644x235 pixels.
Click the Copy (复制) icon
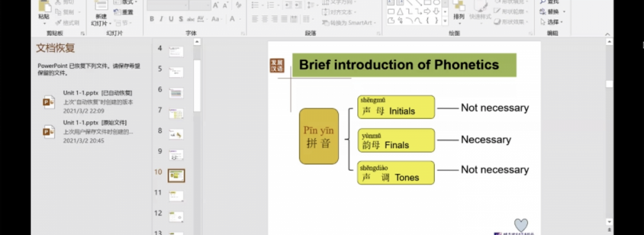[59, 12]
